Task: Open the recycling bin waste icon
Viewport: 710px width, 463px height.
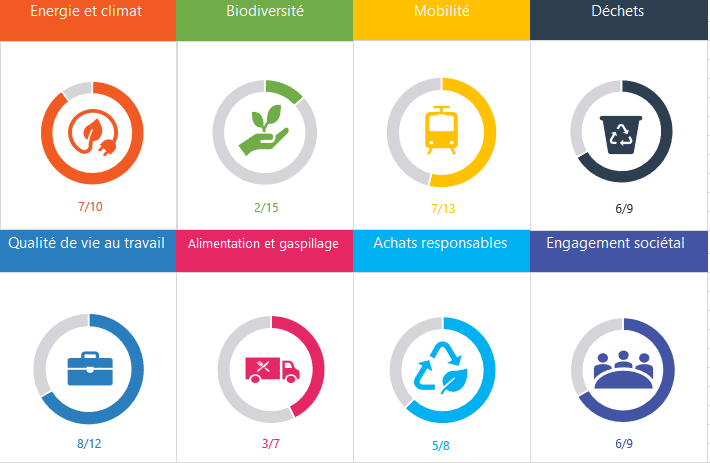Action: (x=621, y=134)
